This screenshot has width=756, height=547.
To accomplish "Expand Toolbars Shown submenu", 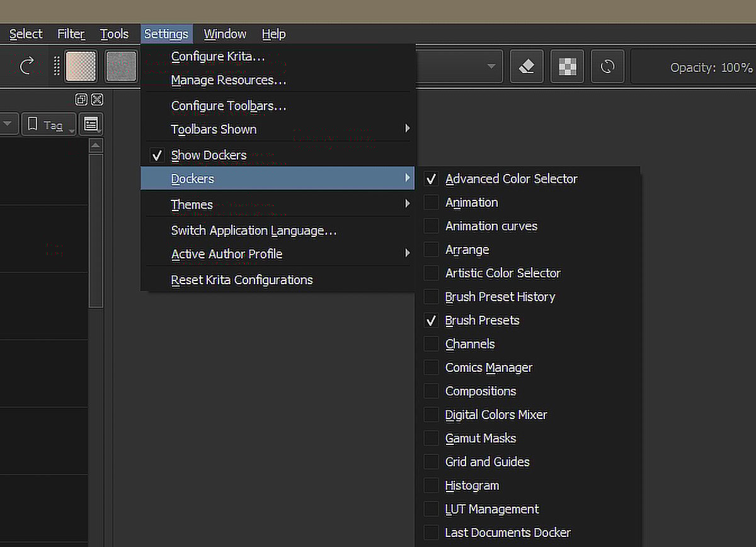I will pos(278,129).
